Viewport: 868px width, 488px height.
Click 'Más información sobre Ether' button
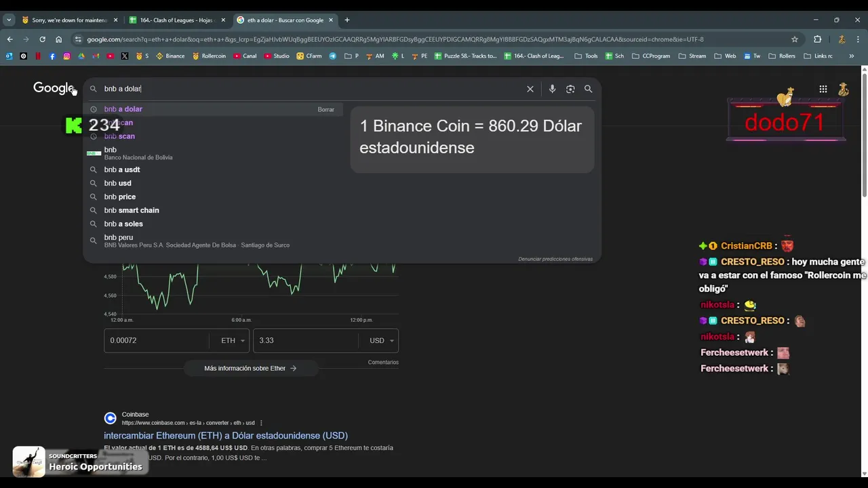click(251, 368)
